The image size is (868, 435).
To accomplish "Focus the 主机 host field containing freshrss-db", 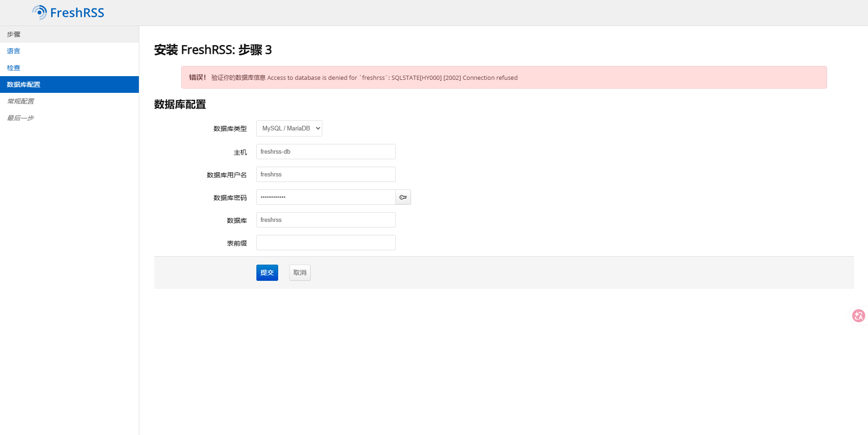I will [x=326, y=152].
